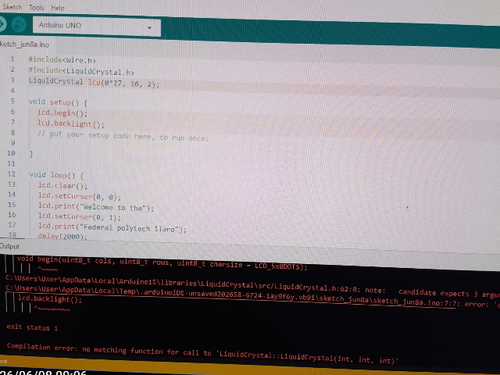Click the lcd.print("Welcome to the") line
Image resolution: width=500 pixels, height=375 pixels.
coord(96,207)
